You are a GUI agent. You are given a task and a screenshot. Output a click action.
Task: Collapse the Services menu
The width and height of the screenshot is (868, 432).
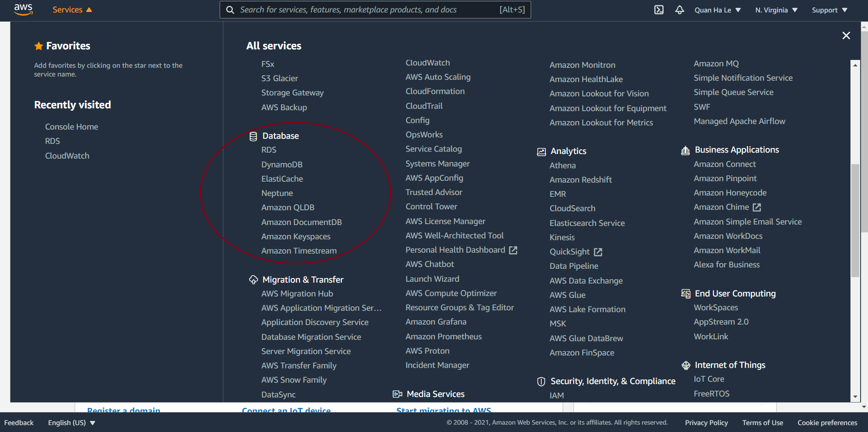point(72,10)
